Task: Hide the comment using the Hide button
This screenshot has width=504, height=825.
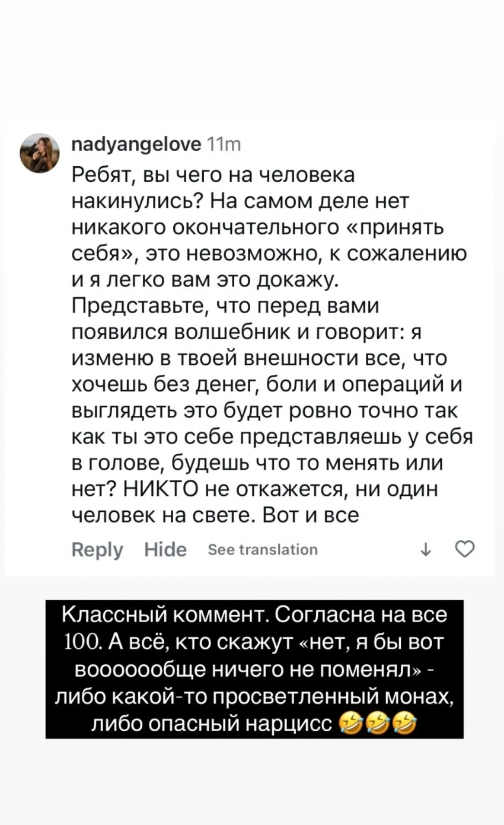Action: click(x=165, y=550)
